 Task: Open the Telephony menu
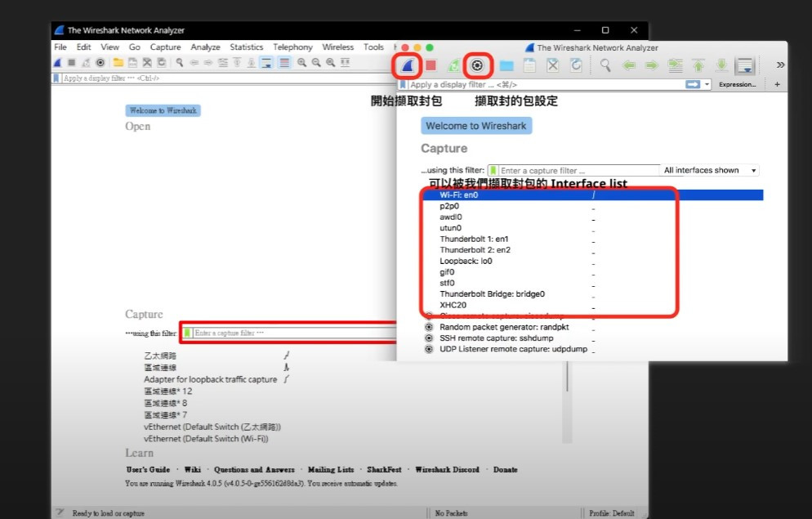(x=292, y=47)
